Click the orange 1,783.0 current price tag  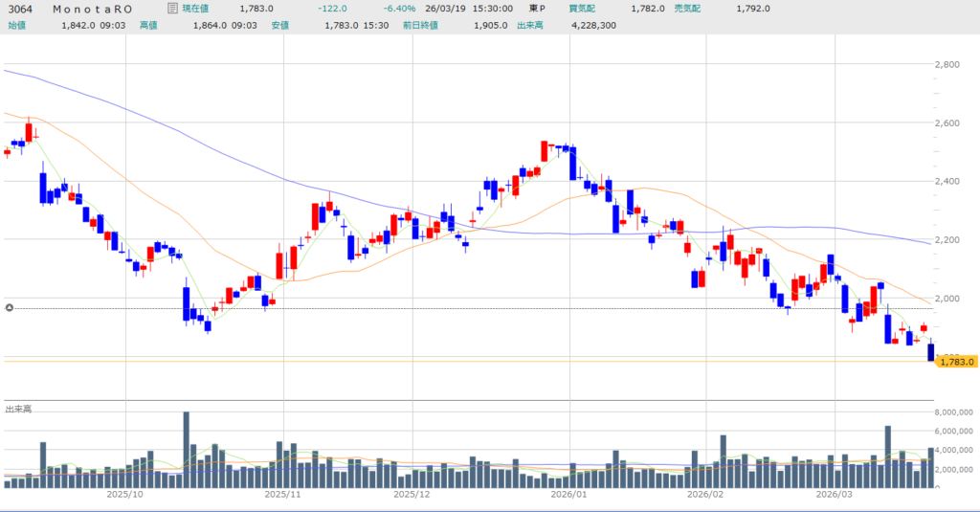coord(955,361)
